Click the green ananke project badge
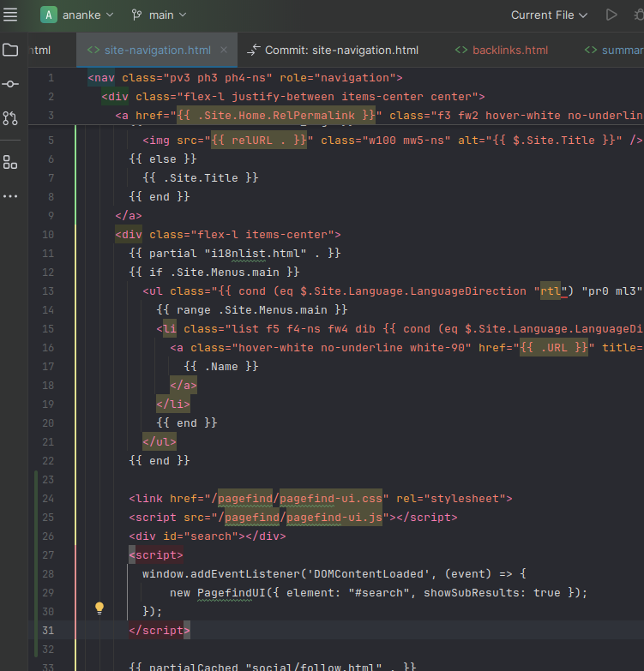 click(x=49, y=15)
